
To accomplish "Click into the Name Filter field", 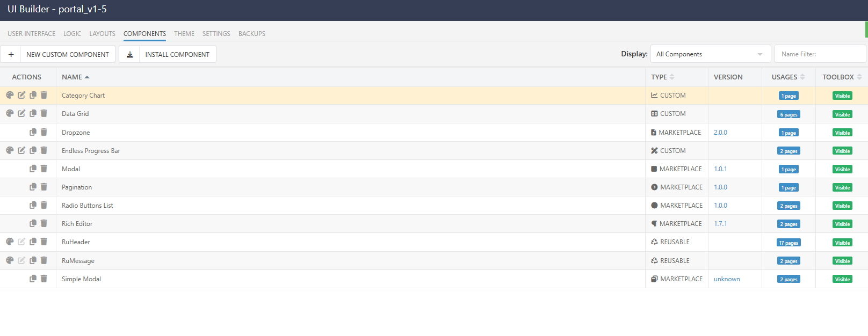I will pos(820,54).
